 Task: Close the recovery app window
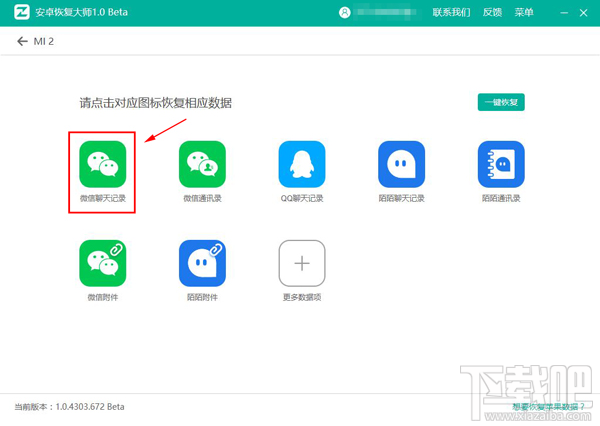(x=584, y=13)
